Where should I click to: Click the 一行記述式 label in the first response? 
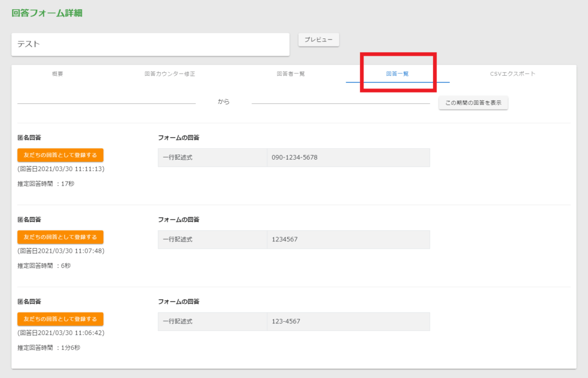click(x=177, y=157)
